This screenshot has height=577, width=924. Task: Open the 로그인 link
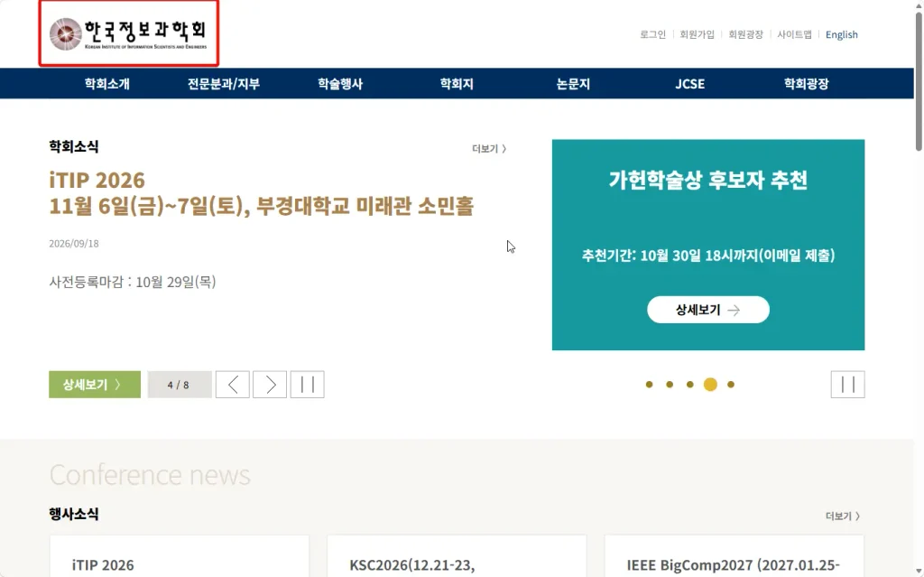652,35
